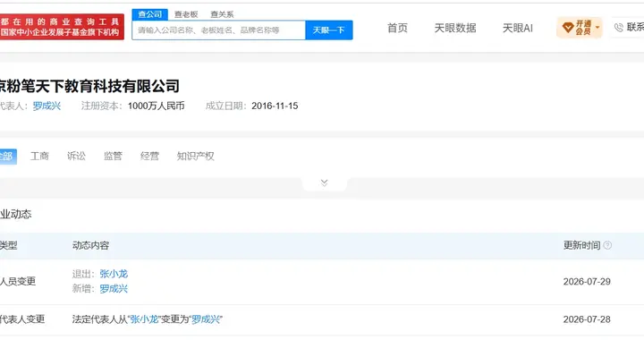Click the 2026-07-29 update date cell
Viewport: 644px width, 340px height.
[x=587, y=282]
